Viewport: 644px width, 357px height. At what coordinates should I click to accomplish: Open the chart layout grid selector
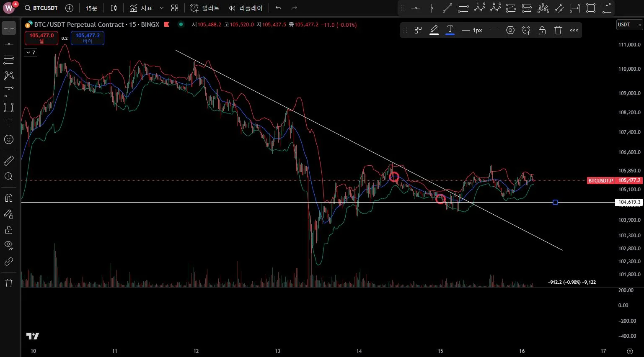point(175,8)
